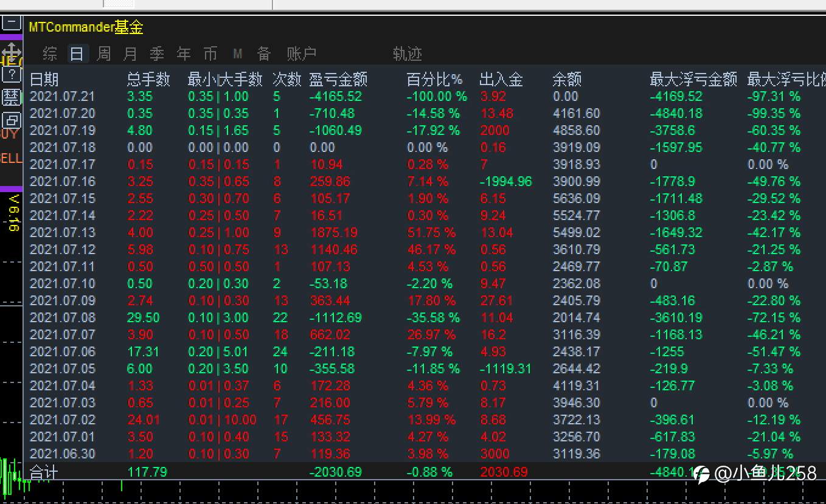Click the 日期 column header
The height and width of the screenshot is (504, 826).
[x=44, y=80]
